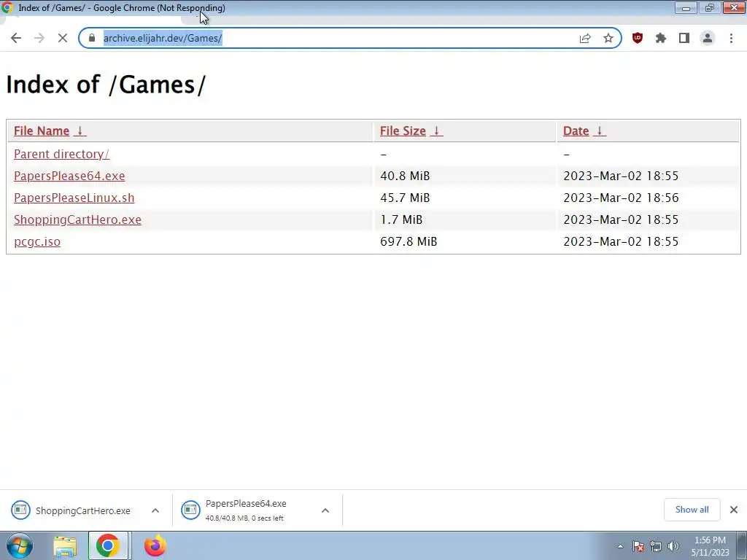The image size is (747, 560).
Task: Open Chrome's three-dot menu
Action: (x=731, y=38)
